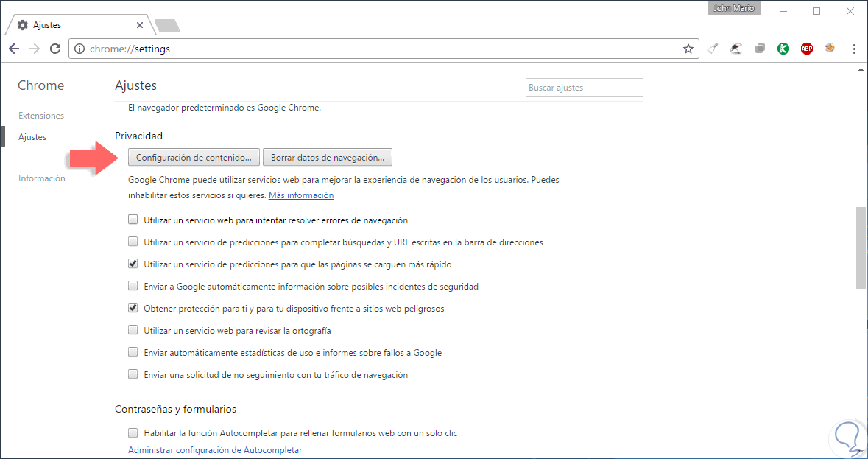The image size is (868, 459).
Task: Click the default browser status text
Action: click(225, 108)
